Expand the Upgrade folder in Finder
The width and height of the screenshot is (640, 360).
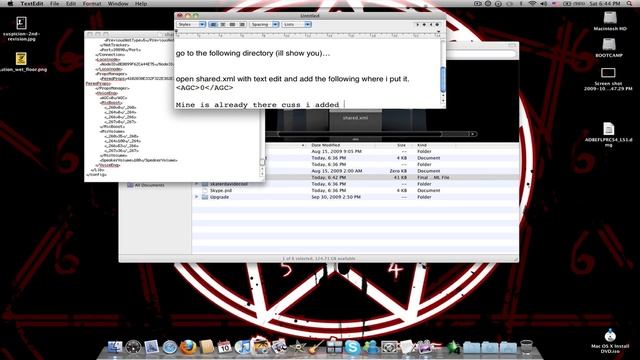(x=196, y=197)
